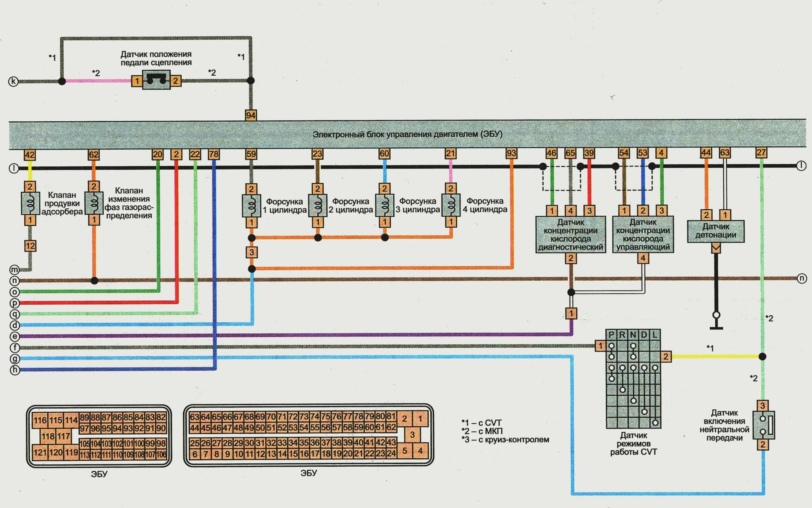Click the junction dot joining yellow and green wires
The height and width of the screenshot is (508, 812).
[x=762, y=357]
